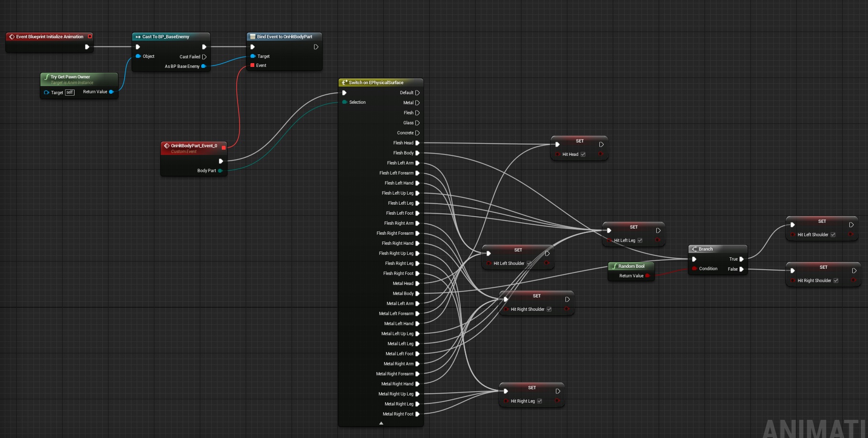
Task: Click exec output pin of Hit Right Leg SET node
Action: click(x=558, y=391)
